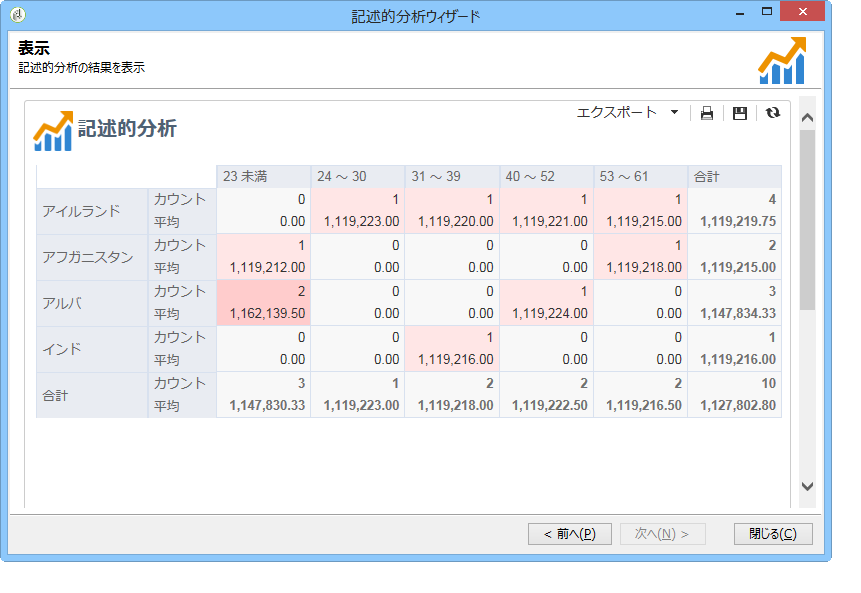Image resolution: width=861 pixels, height=593 pixels.
Task: Click the 平均 label in インド row
Action: coord(166,360)
